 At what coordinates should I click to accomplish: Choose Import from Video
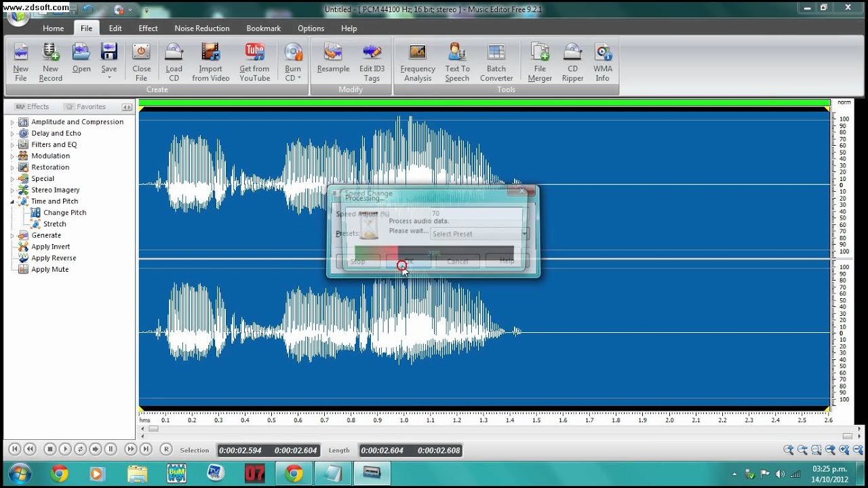point(211,62)
